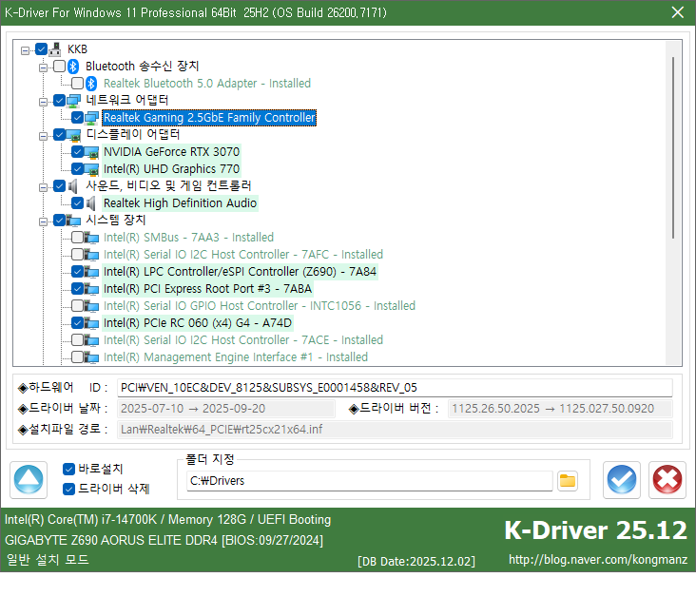Select Realtek Gaming 2.5GbE Family Controller
Viewport: 696px width, 616px height.
coord(209,118)
